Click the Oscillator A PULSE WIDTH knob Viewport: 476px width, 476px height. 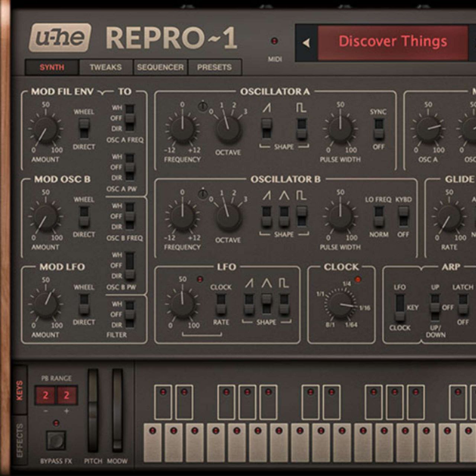(x=340, y=129)
